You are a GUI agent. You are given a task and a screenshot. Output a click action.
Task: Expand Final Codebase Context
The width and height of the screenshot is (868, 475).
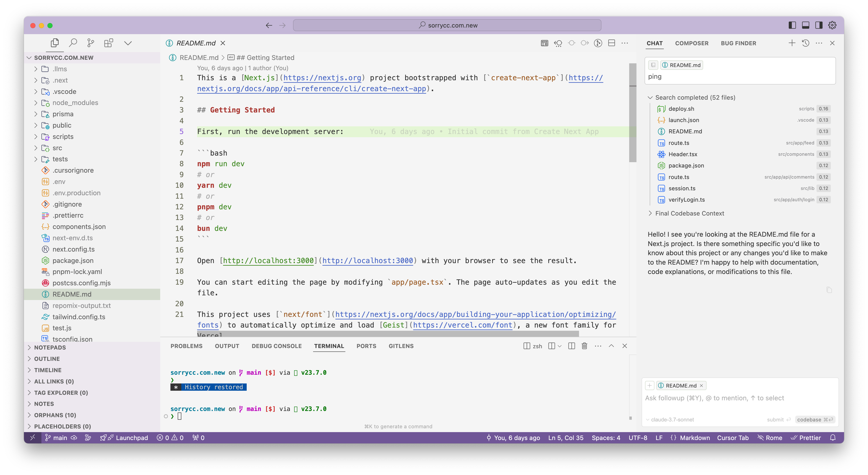click(686, 213)
